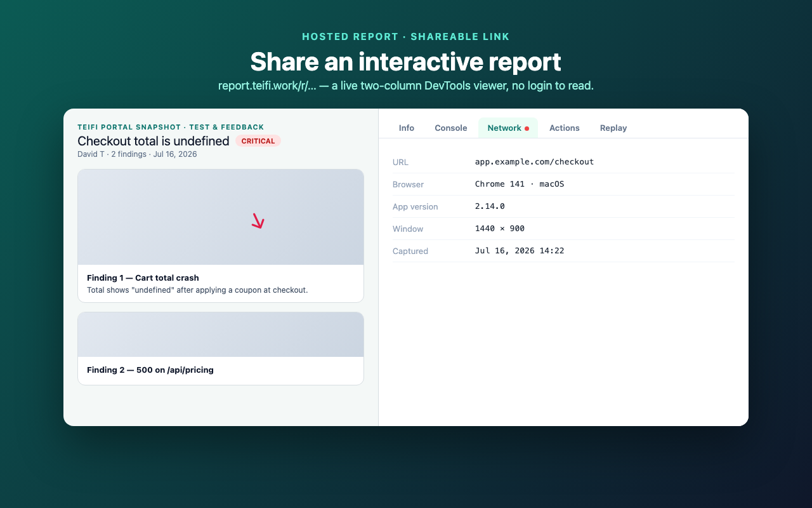Click the Browser value Chrome 141 · macOS

point(520,184)
